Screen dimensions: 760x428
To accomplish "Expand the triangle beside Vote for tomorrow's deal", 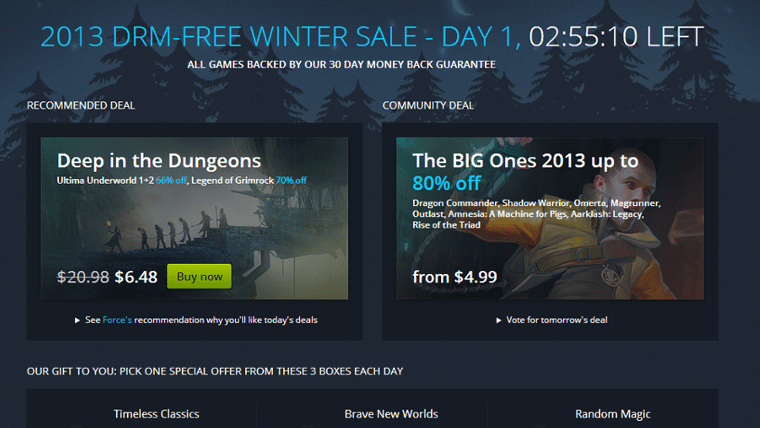I will [x=498, y=320].
